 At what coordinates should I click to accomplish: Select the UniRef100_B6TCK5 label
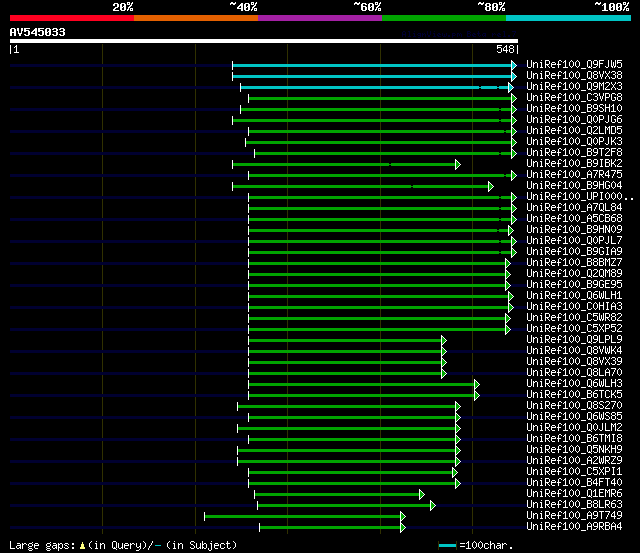click(x=574, y=395)
